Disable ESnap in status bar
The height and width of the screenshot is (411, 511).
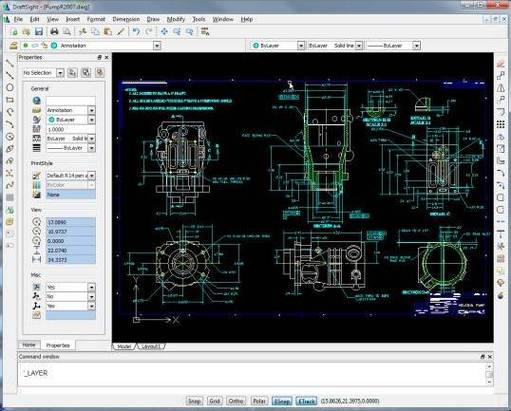click(282, 401)
